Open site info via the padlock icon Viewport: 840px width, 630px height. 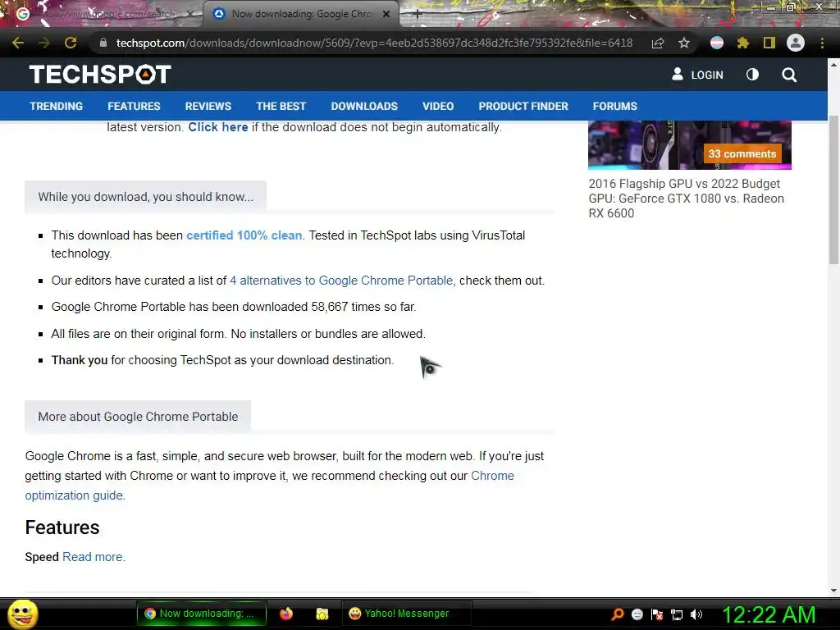pos(103,43)
